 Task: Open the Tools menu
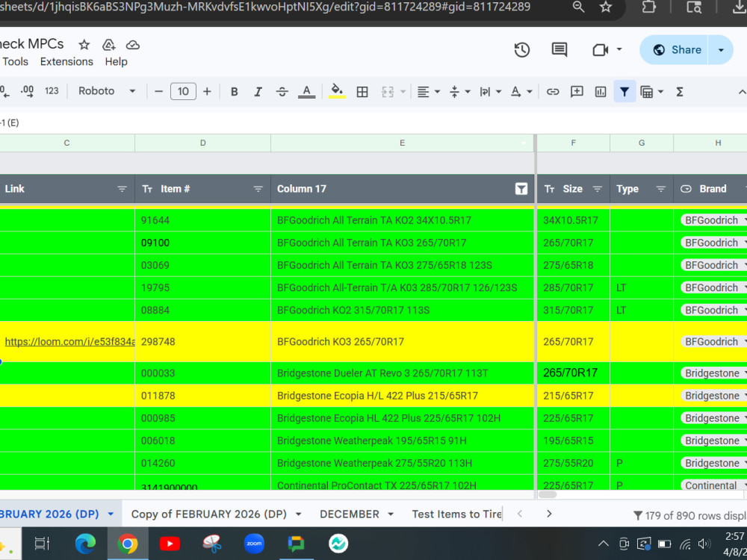point(15,61)
